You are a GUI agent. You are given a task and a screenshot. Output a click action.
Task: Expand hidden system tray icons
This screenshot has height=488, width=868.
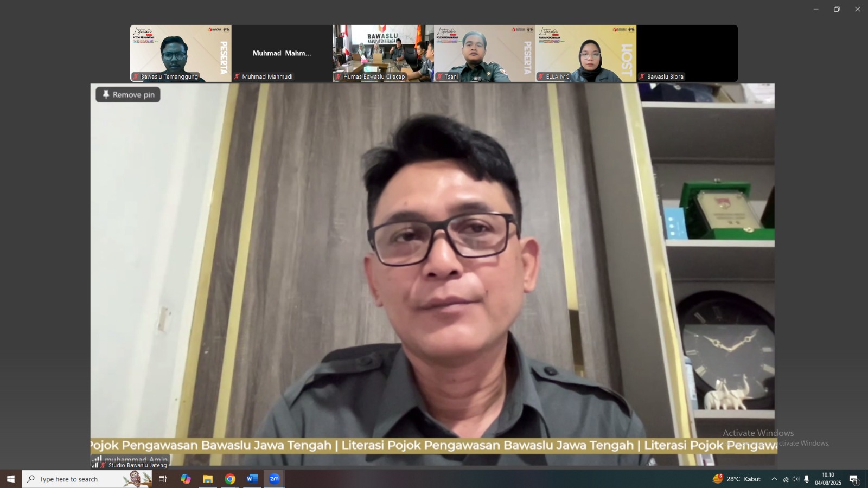click(774, 479)
